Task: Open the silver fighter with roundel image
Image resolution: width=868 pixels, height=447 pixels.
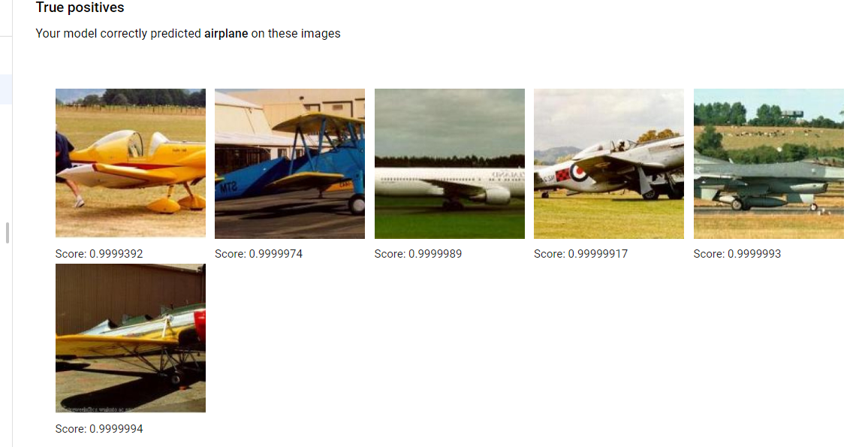Action: [609, 164]
